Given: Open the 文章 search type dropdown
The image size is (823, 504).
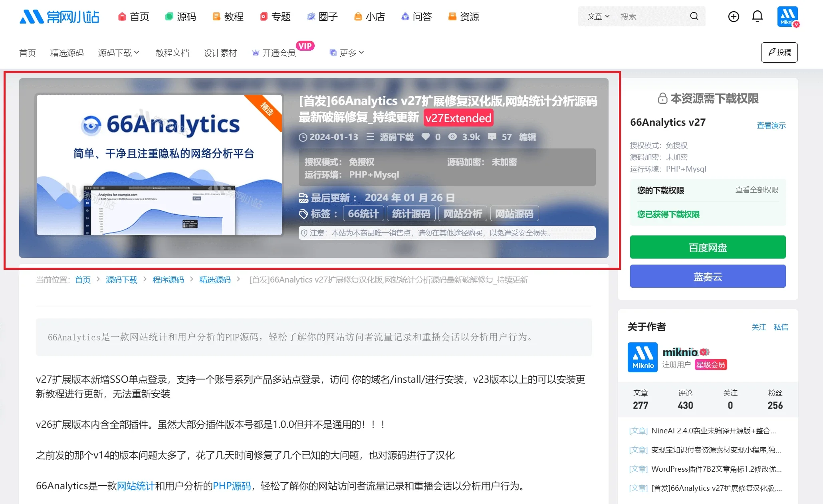Looking at the screenshot, I should (x=598, y=16).
